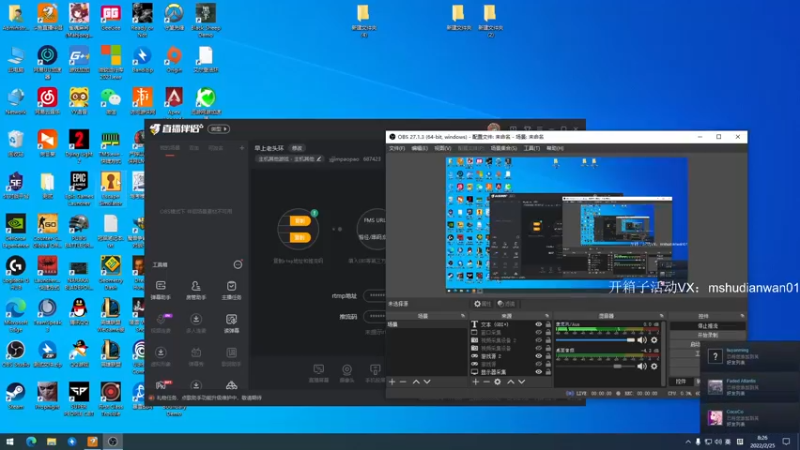
Task: Open the 帮助(H) menu in OBS
Action: [x=555, y=148]
